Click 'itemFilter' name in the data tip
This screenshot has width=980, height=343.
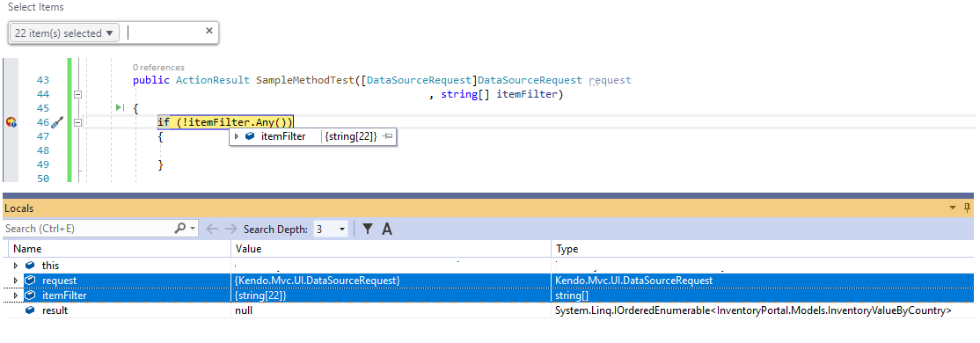click(x=283, y=136)
